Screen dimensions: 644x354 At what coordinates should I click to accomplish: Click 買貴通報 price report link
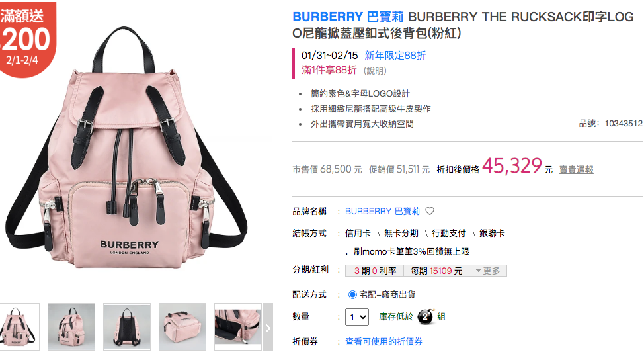click(x=577, y=170)
